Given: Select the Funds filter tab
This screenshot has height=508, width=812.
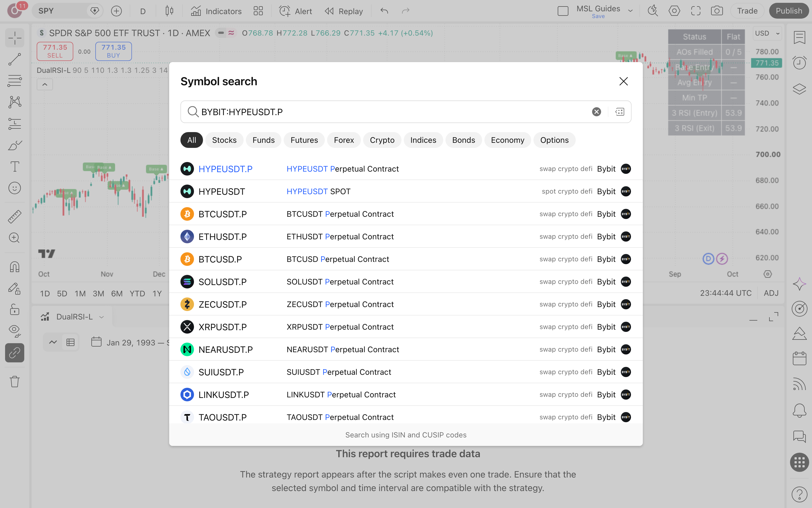Looking at the screenshot, I should (x=263, y=140).
